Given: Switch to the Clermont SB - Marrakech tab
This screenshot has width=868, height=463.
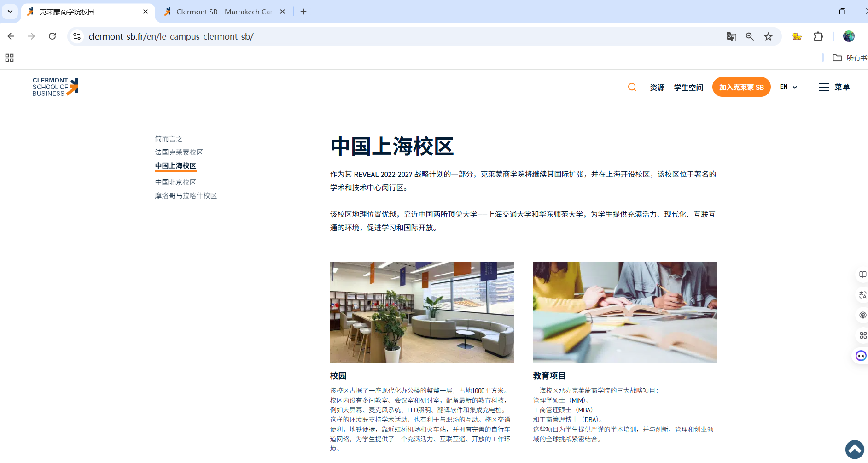Looking at the screenshot, I should click(x=224, y=12).
